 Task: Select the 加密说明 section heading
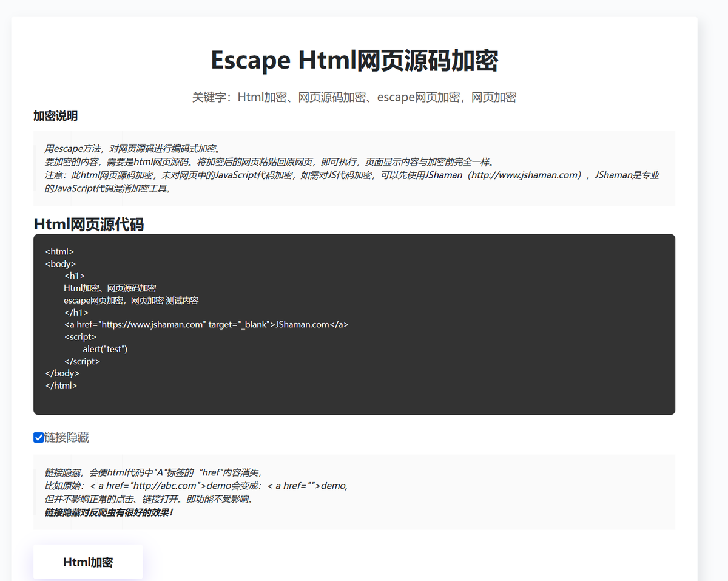point(55,115)
